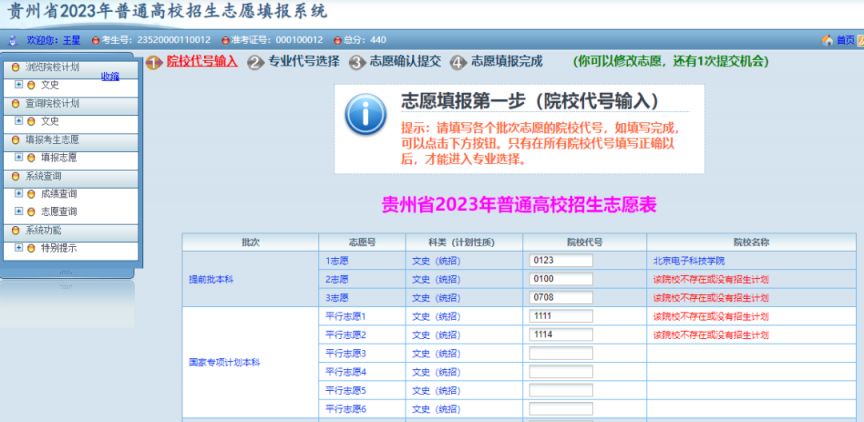Click the step 2 number icon
The width and height of the screenshot is (864, 422).
[255, 63]
